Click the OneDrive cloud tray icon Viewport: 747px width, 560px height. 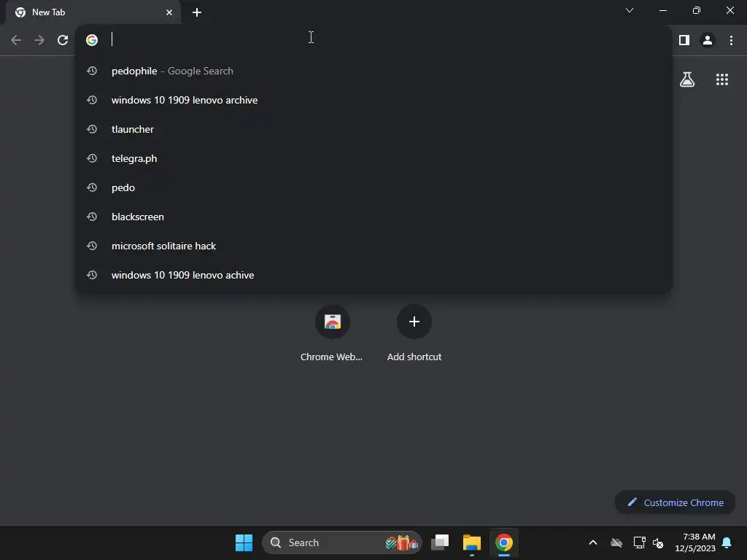[616, 542]
